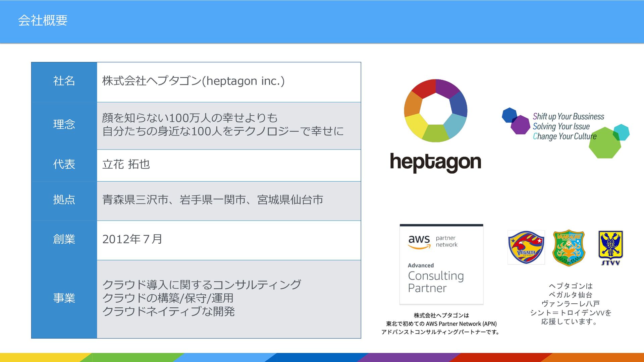Select the 拠点 header cell
The image size is (644, 362).
tap(64, 200)
